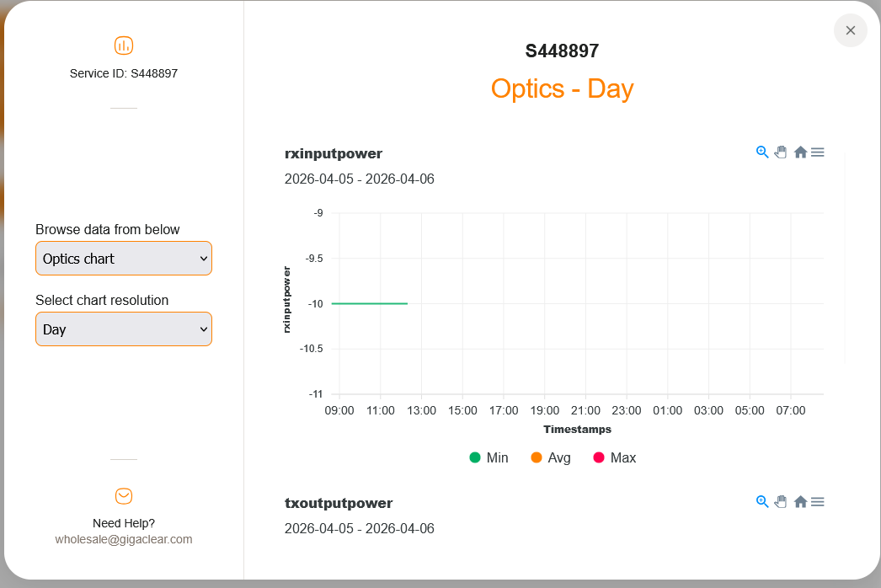Enable panning hand tool on rxinputpower chart
This screenshot has width=881, height=588.
point(781,152)
